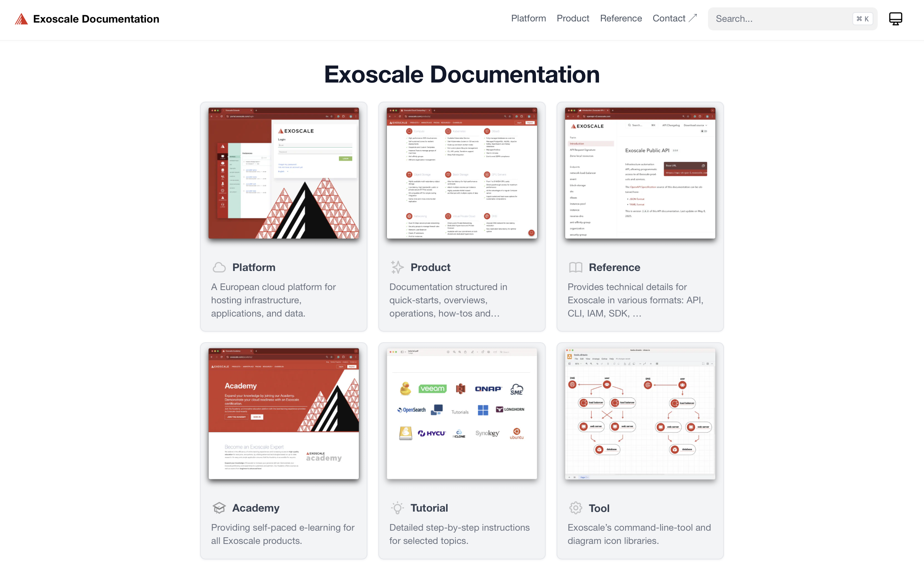The image size is (924, 584).
Task: Click the Longhorn logo in Tutorial thumbnail
Action: [x=510, y=409]
